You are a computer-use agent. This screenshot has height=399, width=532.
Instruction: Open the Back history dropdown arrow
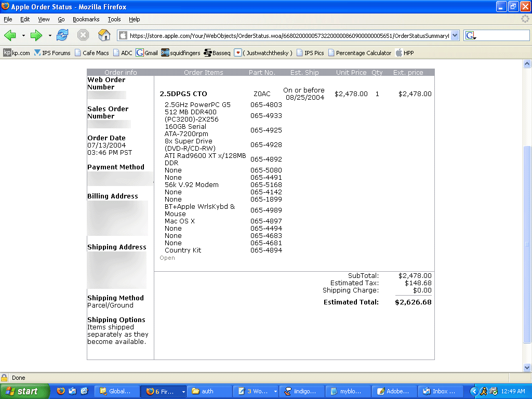[x=23, y=35]
